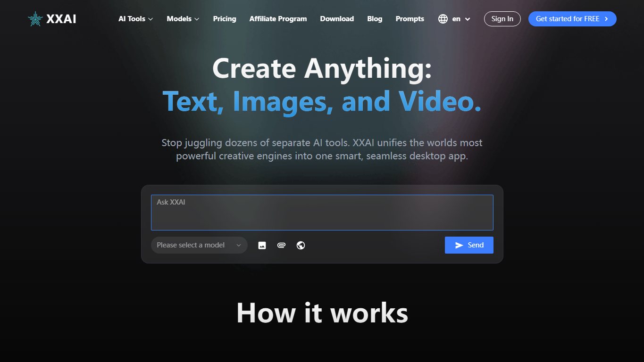The height and width of the screenshot is (362, 644).
Task: Open the Download page
Action: click(337, 19)
